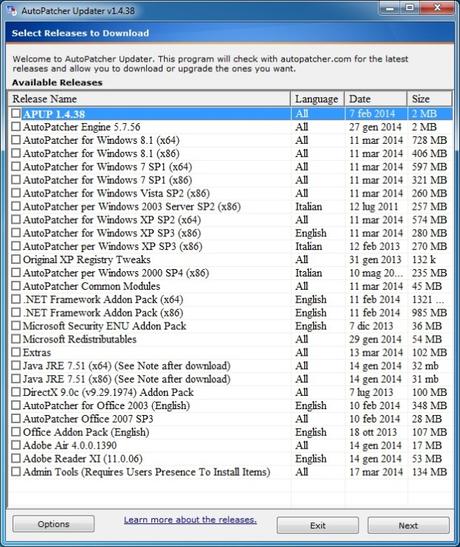The height and width of the screenshot is (547, 460).
Task: Enable AutoPatcher for Windows 8.1 (x64) checkbox
Action: tap(16, 140)
